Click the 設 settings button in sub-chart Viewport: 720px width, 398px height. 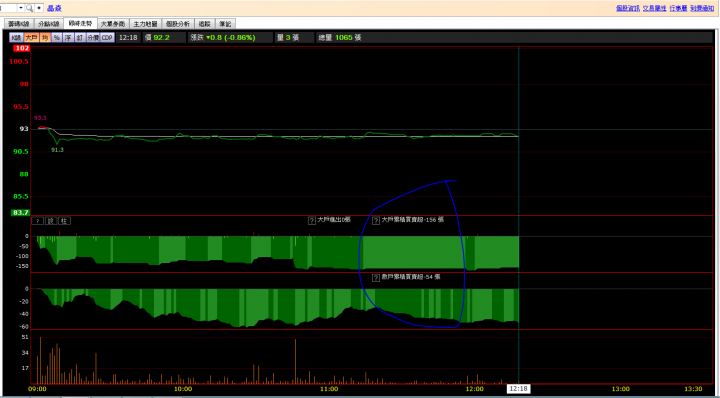51,221
